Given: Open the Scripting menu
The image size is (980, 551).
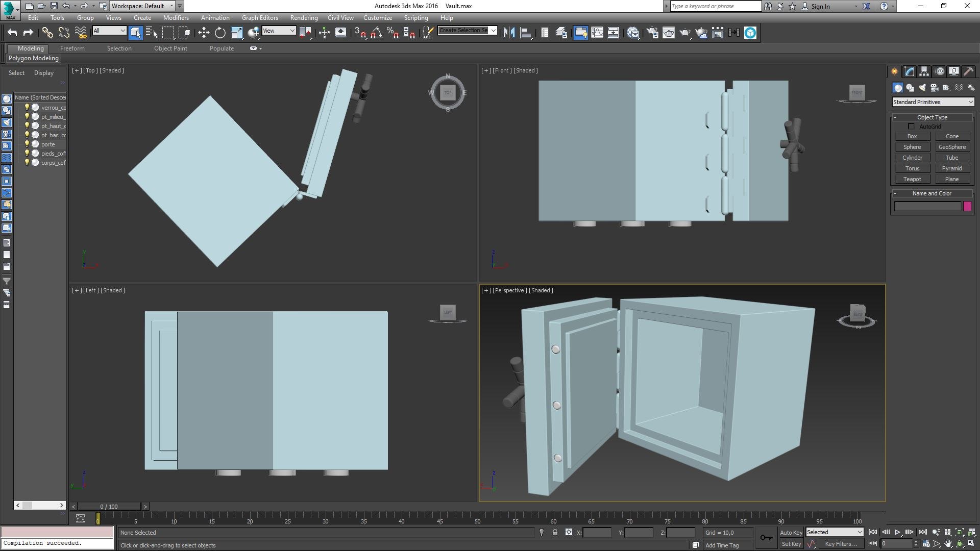Looking at the screenshot, I should 416,18.
